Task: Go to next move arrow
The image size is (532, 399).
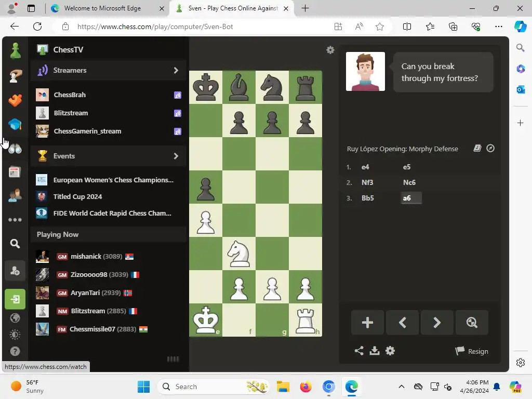Action: [437, 322]
